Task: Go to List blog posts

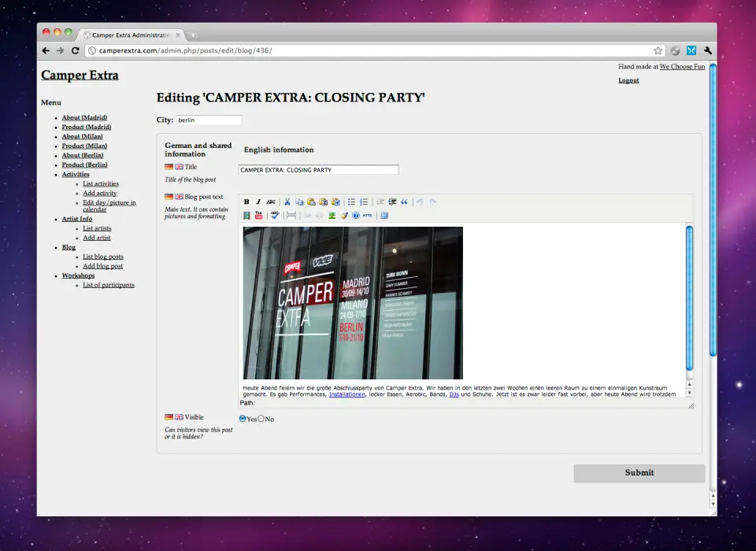Action: (x=103, y=257)
